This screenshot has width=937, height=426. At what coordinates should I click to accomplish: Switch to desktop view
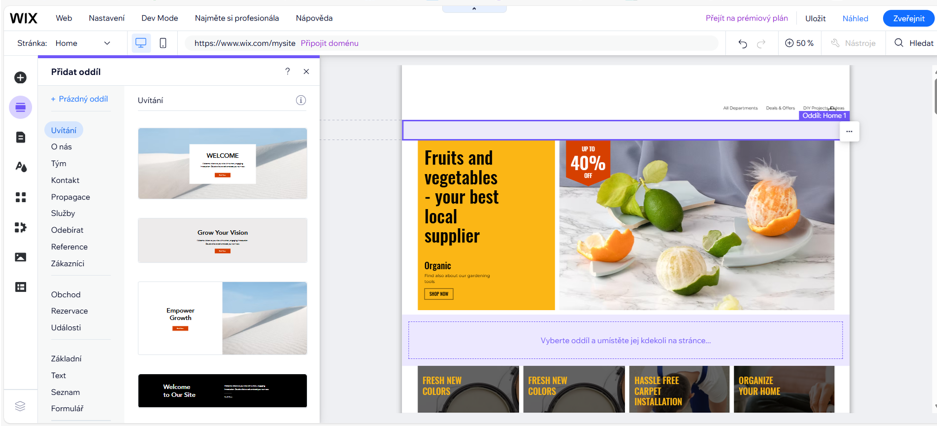(141, 43)
